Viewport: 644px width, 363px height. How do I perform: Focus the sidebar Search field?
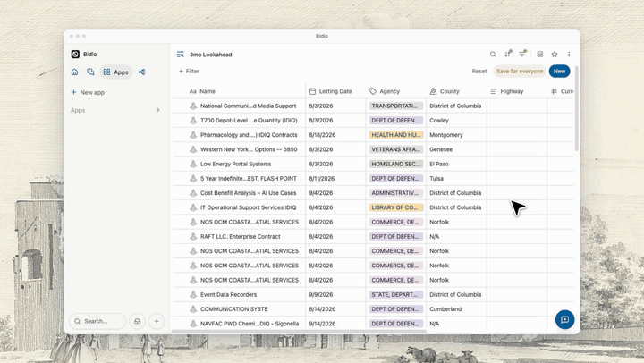click(x=97, y=321)
